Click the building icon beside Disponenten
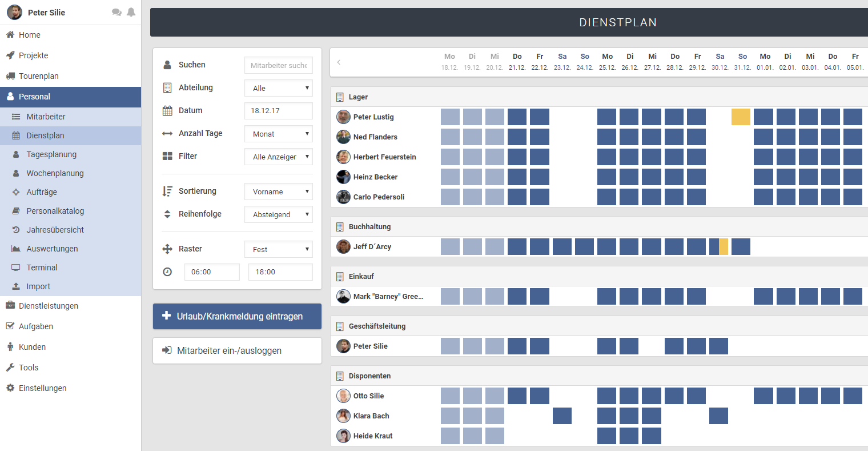868x451 pixels. click(x=340, y=376)
